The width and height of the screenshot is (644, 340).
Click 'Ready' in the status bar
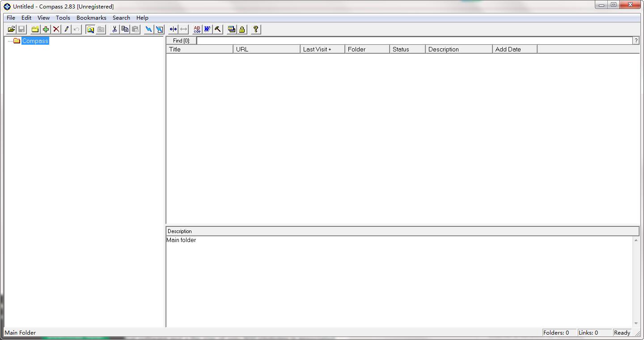click(x=622, y=333)
